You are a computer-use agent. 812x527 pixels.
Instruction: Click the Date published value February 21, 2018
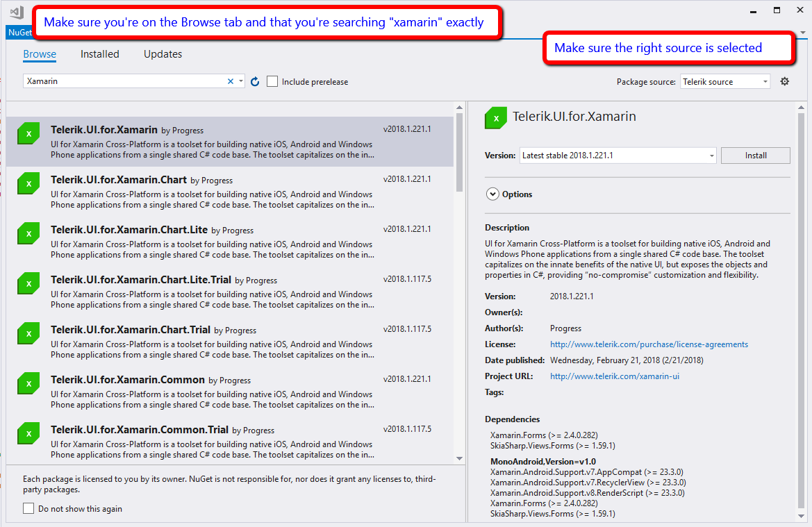(627, 360)
